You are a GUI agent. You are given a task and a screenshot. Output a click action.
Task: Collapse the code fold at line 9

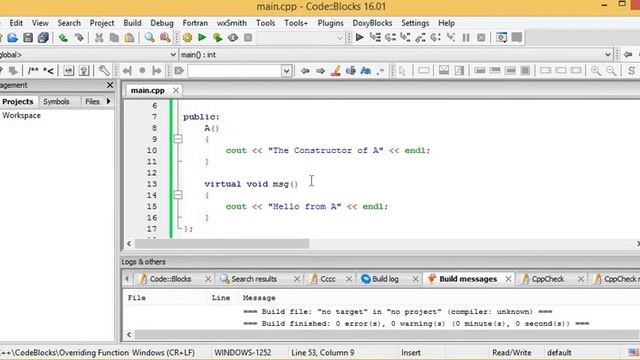(x=178, y=139)
